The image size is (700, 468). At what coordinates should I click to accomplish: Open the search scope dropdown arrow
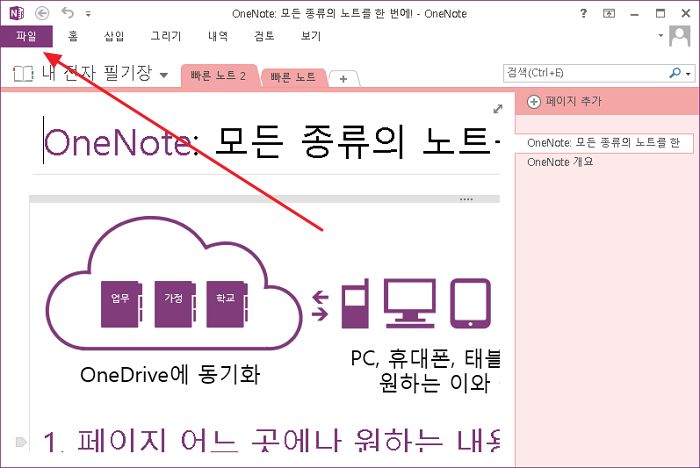(x=688, y=74)
